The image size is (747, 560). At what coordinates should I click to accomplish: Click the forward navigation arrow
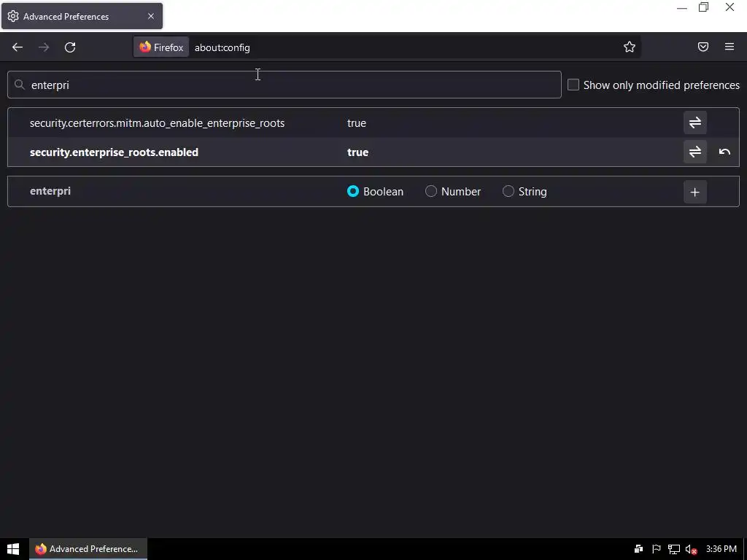point(44,47)
